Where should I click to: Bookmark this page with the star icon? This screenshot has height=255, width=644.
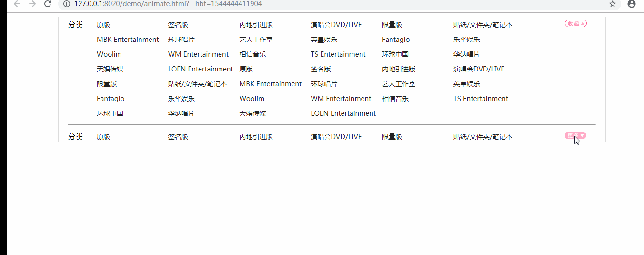tap(613, 4)
